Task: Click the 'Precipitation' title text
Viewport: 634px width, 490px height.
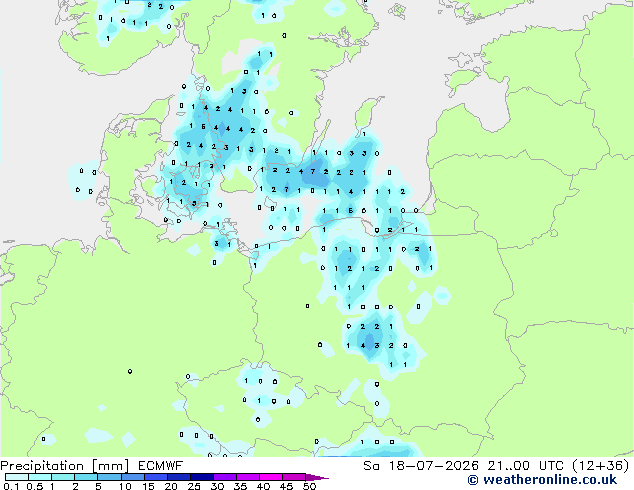Action: pos(42,466)
